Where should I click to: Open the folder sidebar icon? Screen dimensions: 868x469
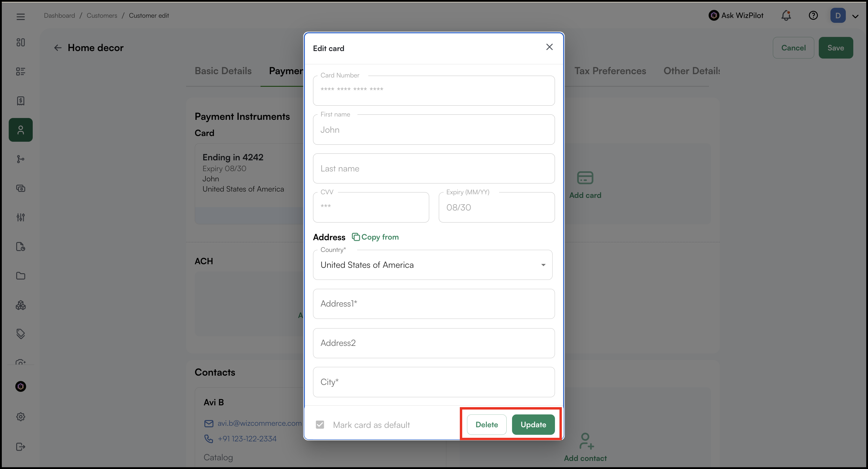tap(20, 276)
